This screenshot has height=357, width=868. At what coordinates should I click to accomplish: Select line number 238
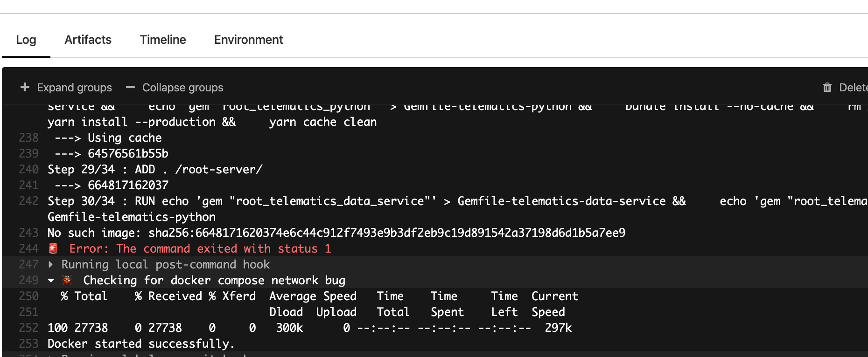28,137
